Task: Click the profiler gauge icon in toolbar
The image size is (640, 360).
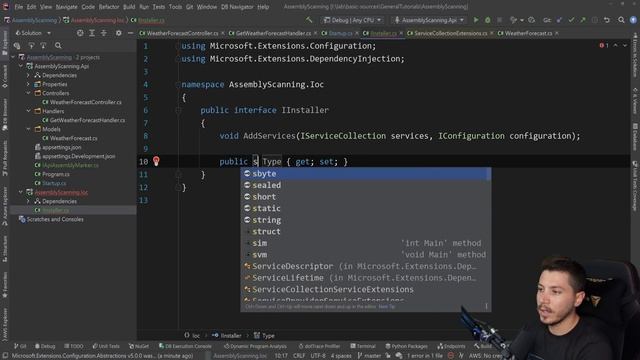Action: point(531,20)
